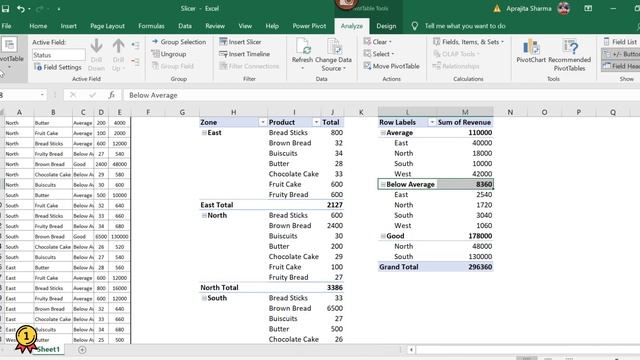
Task: Collapse the North zone group
Action: 204,216
